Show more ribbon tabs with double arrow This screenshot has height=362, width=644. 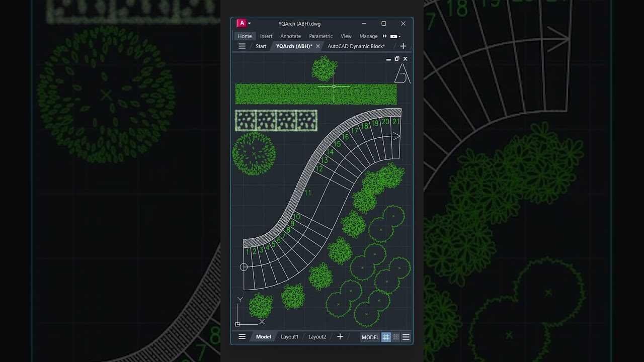[x=385, y=36]
